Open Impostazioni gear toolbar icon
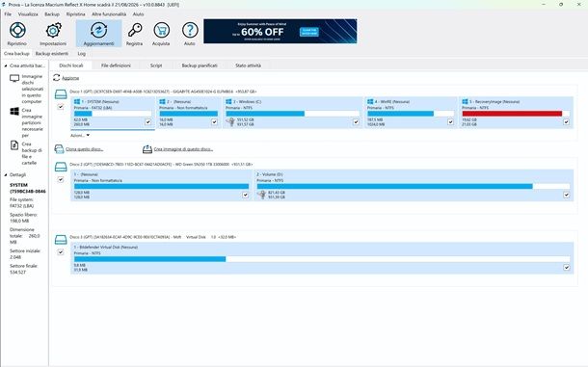The width and height of the screenshot is (588, 367). (53, 30)
